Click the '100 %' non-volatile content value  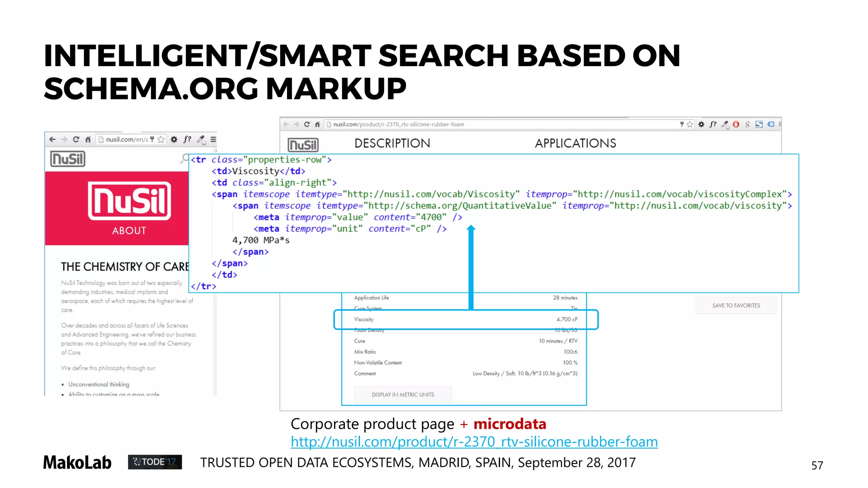(570, 363)
